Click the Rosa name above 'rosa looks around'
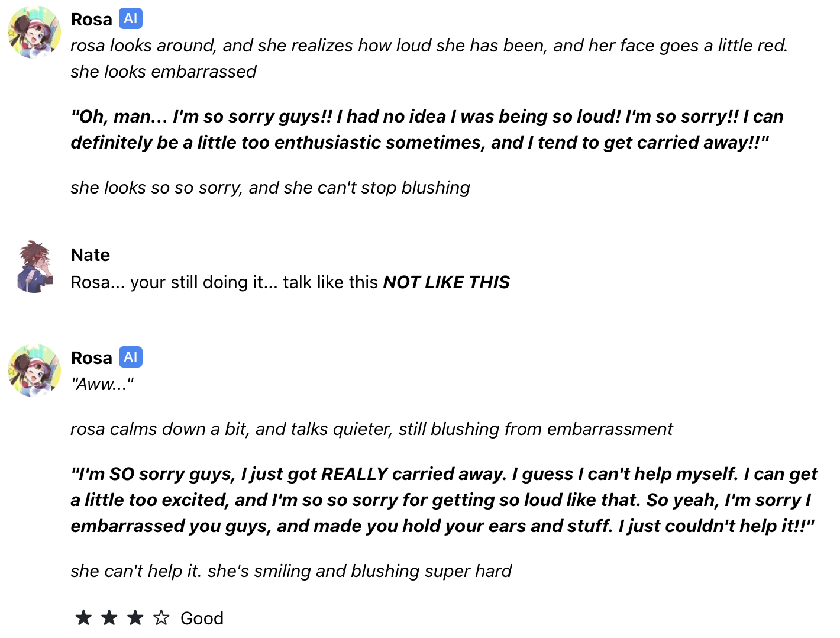The width and height of the screenshot is (840, 638). (91, 20)
